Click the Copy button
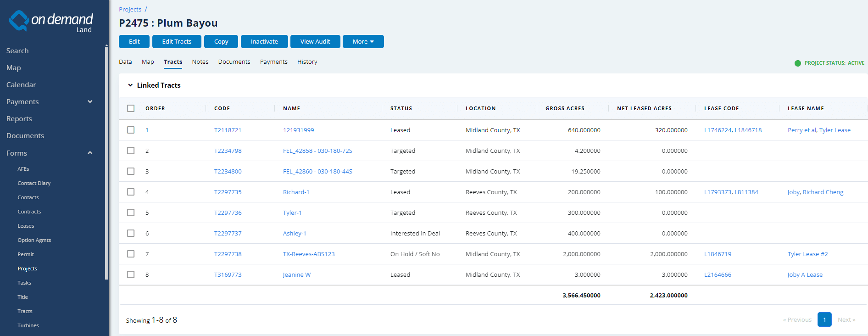The height and width of the screenshot is (336, 868). point(221,41)
